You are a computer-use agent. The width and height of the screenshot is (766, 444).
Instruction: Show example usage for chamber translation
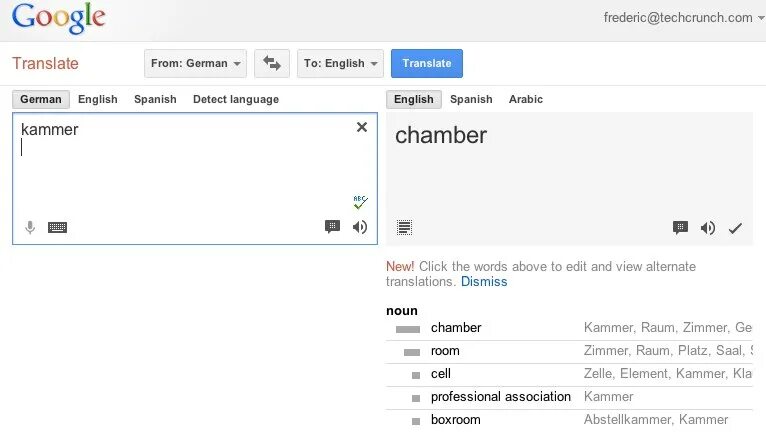point(680,228)
